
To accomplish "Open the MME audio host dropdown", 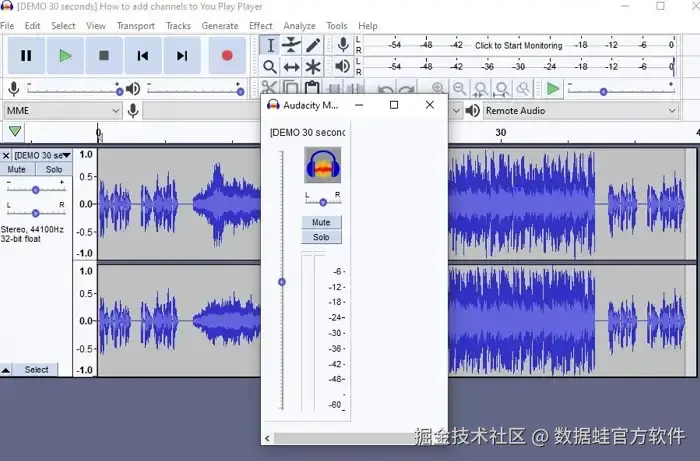I will click(62, 110).
